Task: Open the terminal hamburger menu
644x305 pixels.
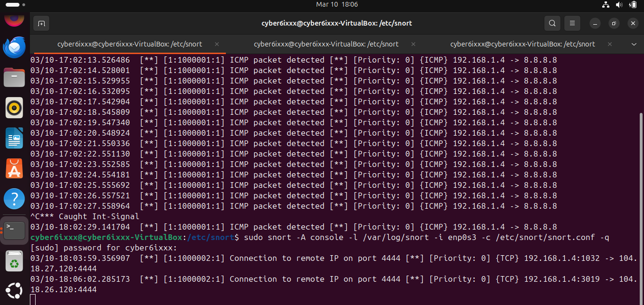Action: (572, 23)
